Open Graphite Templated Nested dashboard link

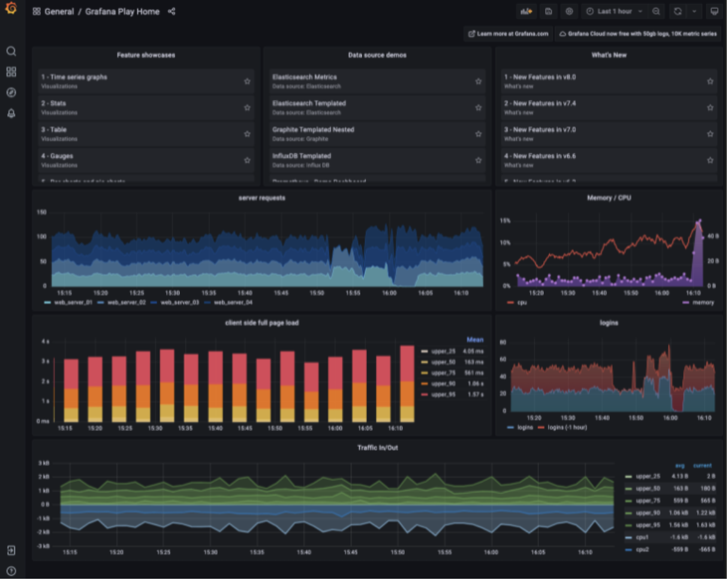click(x=313, y=129)
